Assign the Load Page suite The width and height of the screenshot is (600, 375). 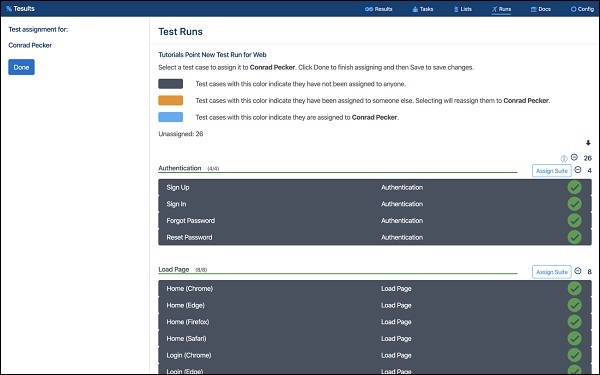pos(551,272)
